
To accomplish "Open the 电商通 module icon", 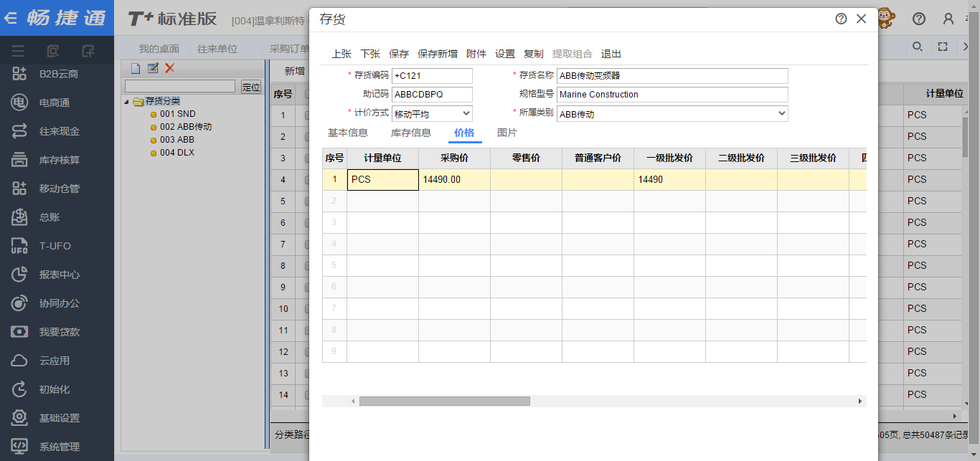I will coord(19,103).
